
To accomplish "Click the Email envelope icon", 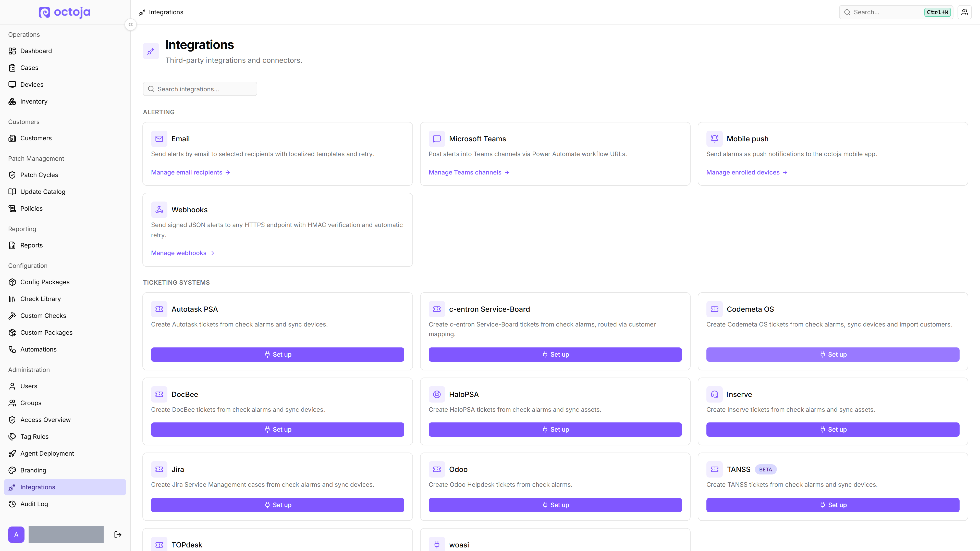I will [x=159, y=139].
